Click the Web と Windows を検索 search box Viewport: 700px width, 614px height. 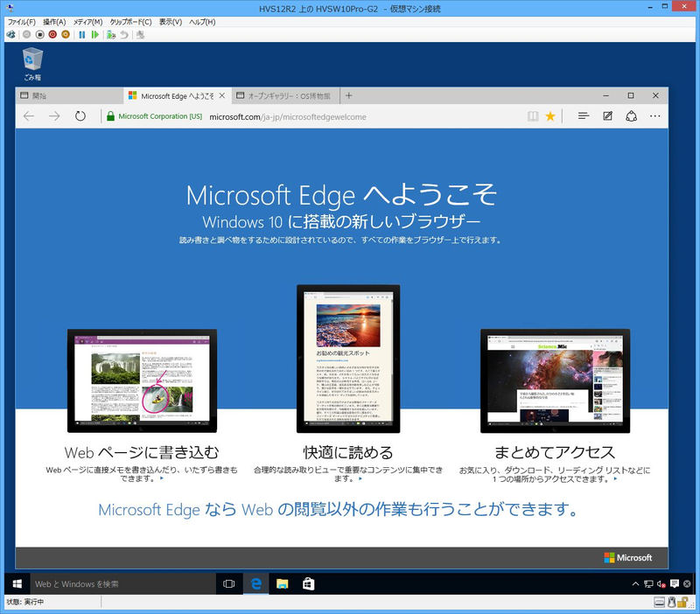point(122,583)
